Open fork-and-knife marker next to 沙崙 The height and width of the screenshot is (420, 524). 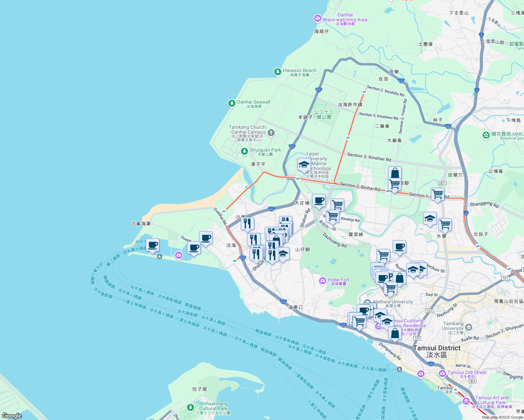(x=247, y=224)
